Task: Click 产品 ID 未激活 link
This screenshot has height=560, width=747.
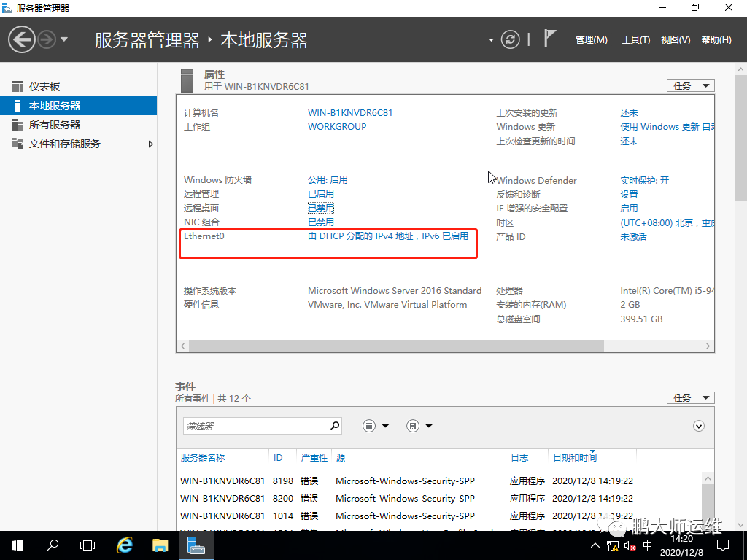Action: (x=633, y=237)
